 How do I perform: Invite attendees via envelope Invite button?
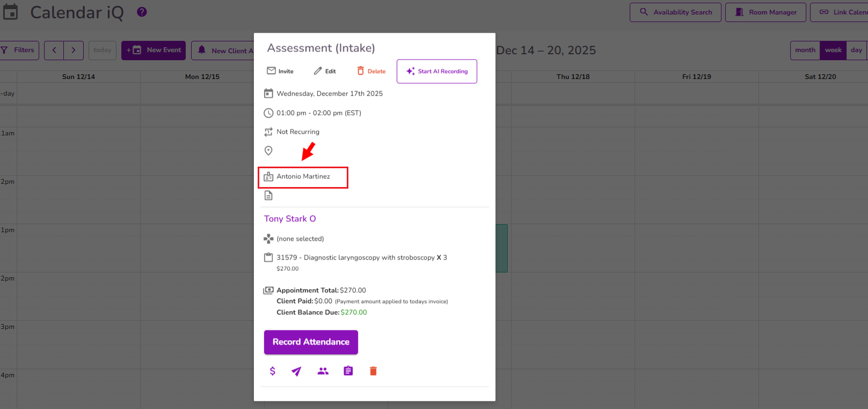280,71
